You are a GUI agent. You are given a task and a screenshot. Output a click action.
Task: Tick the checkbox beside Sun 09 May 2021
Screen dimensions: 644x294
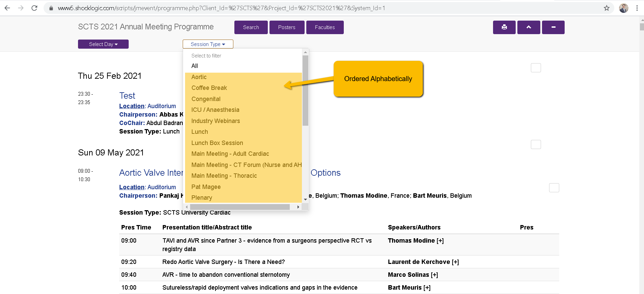(x=536, y=145)
